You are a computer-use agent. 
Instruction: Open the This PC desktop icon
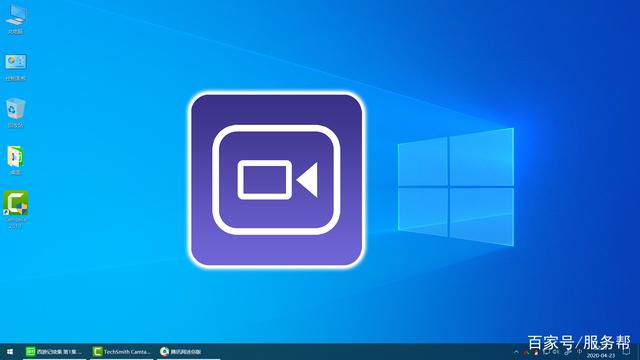16,18
